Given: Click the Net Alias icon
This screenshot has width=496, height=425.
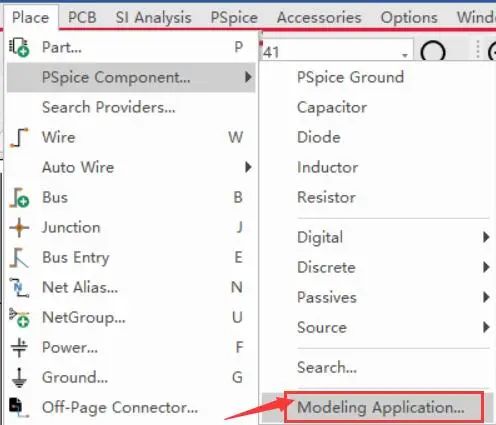Looking at the screenshot, I should tap(19, 287).
